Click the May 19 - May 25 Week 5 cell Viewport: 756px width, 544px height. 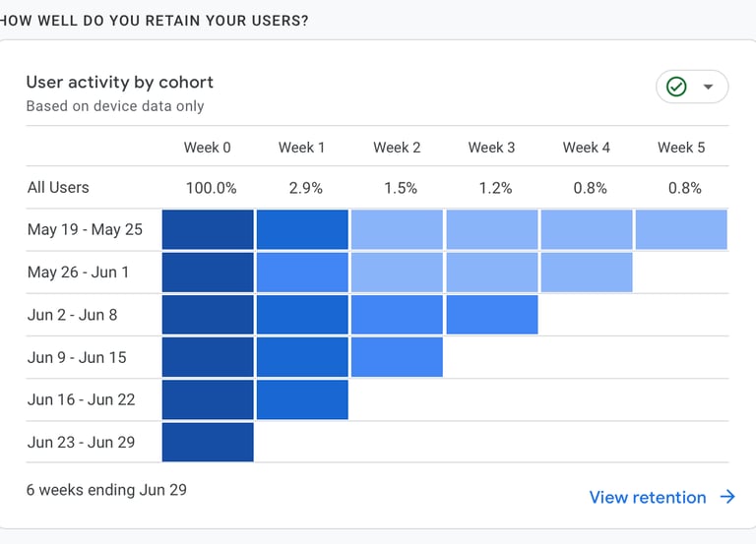tap(681, 229)
